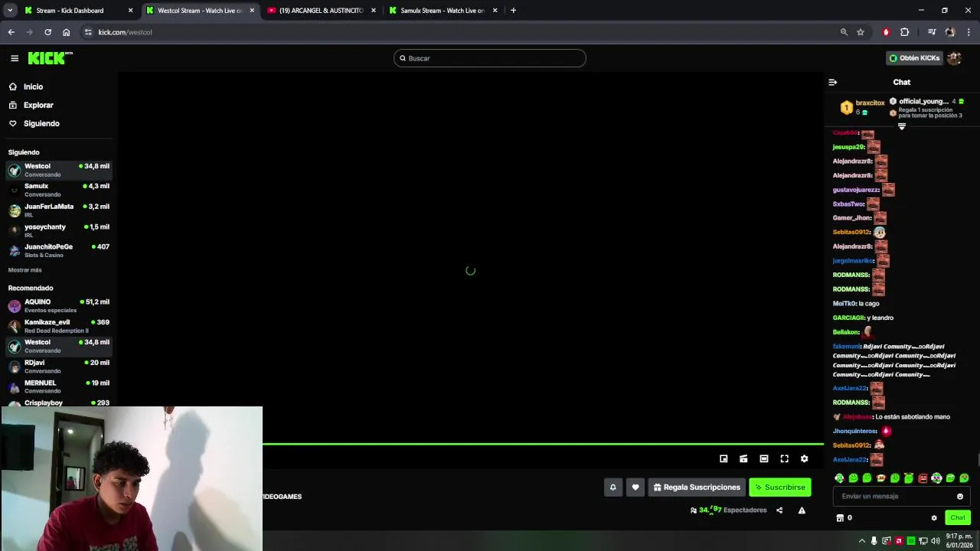
Task: Expand following list with Mostrar más
Action: (x=25, y=270)
